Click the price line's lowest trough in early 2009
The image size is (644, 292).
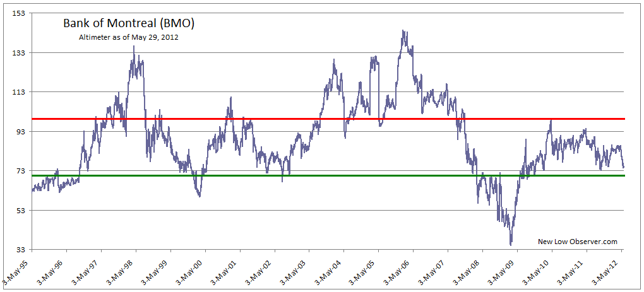(x=511, y=245)
